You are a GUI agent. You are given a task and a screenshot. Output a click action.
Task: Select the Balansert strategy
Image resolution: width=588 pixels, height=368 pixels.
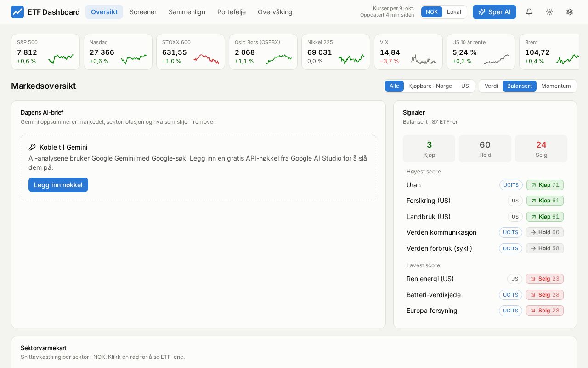click(x=520, y=86)
